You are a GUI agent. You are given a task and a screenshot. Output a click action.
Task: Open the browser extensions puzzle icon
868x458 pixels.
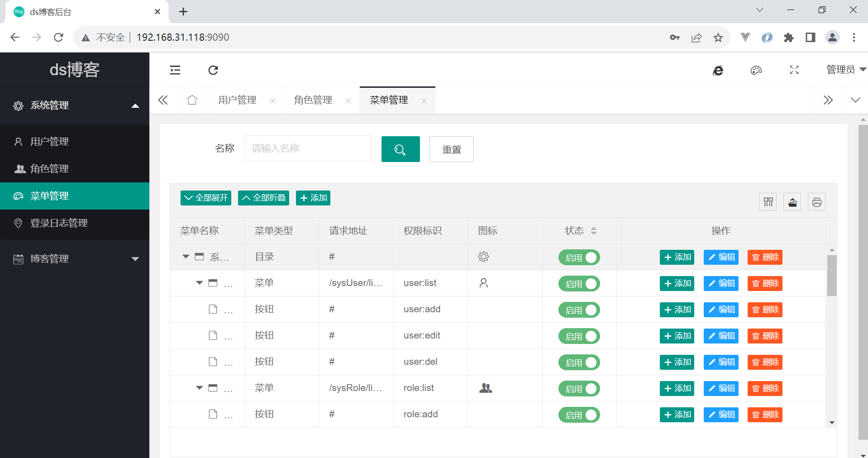click(x=789, y=38)
